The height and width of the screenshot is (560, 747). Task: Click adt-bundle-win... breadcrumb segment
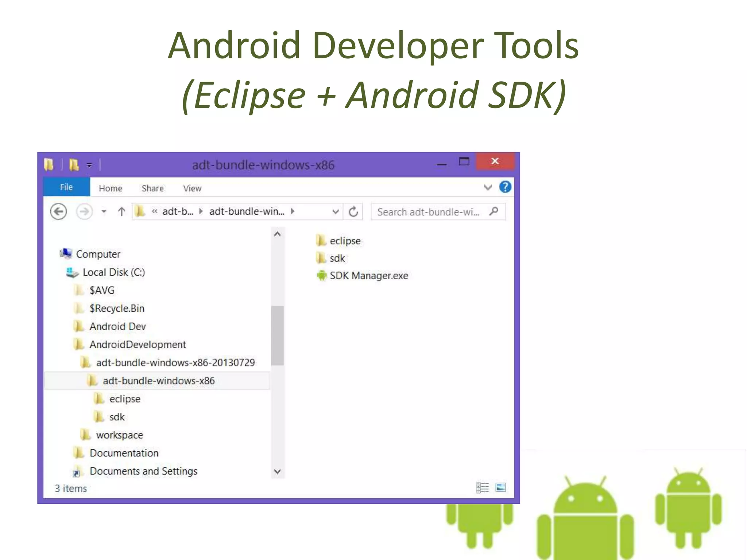[x=247, y=211]
